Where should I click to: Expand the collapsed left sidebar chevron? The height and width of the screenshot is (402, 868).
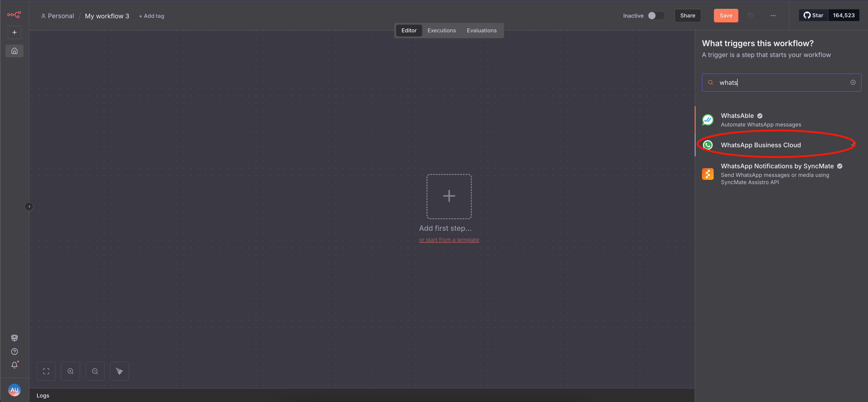coord(29,206)
